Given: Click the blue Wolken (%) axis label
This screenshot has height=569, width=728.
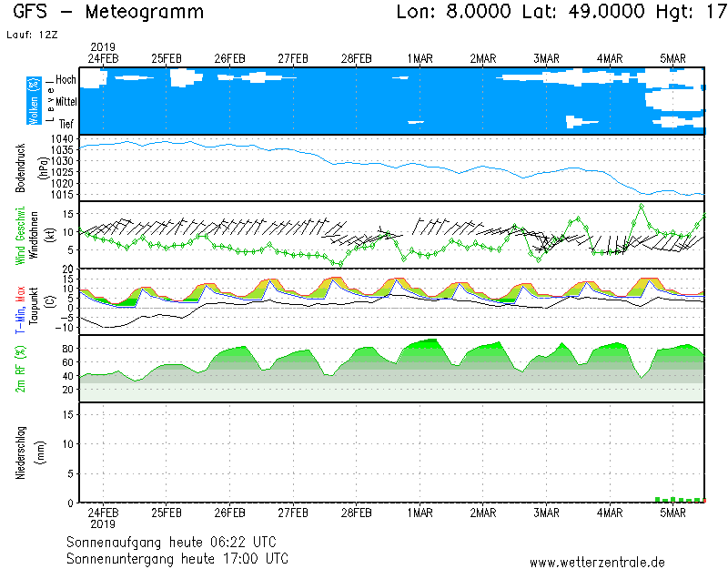Looking at the screenshot, I should coord(34,101).
